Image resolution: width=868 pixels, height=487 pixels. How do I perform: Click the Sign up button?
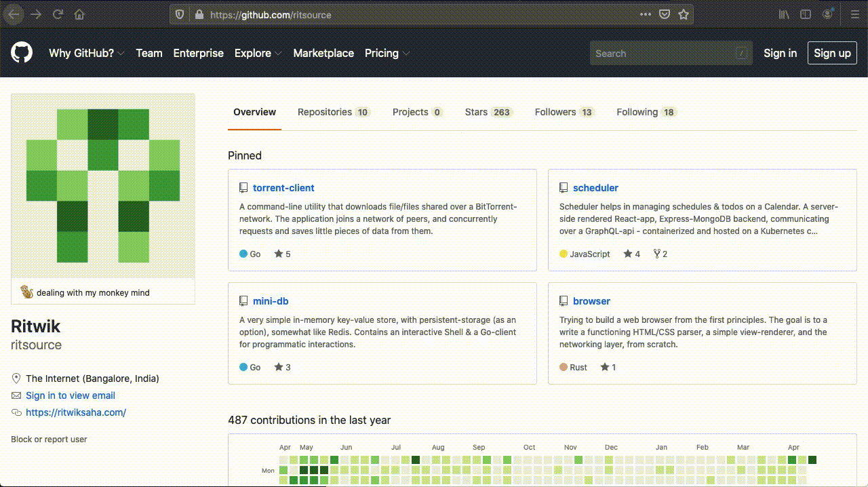pos(832,53)
